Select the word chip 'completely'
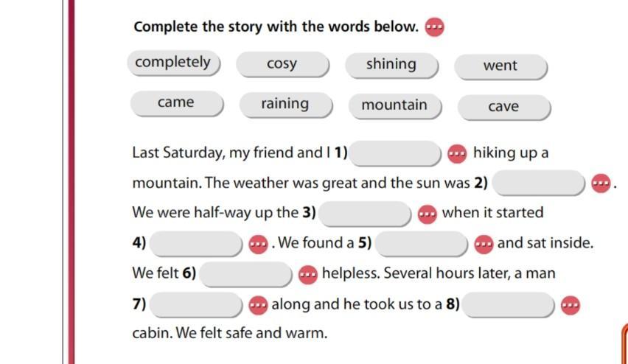This screenshot has height=364, width=628. [173, 63]
